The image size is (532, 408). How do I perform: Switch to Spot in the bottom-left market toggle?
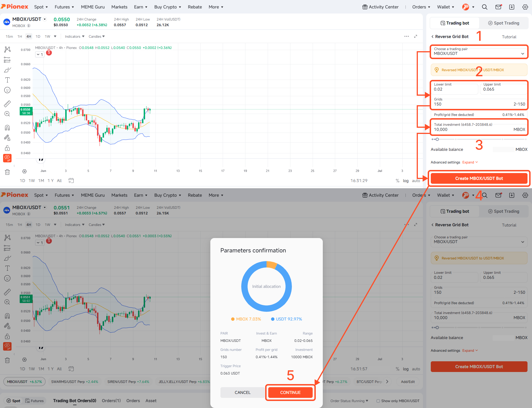coord(13,401)
